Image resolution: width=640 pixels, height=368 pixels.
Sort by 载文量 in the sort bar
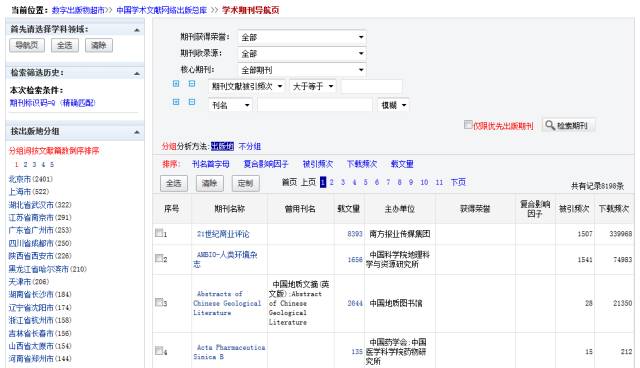click(x=402, y=164)
